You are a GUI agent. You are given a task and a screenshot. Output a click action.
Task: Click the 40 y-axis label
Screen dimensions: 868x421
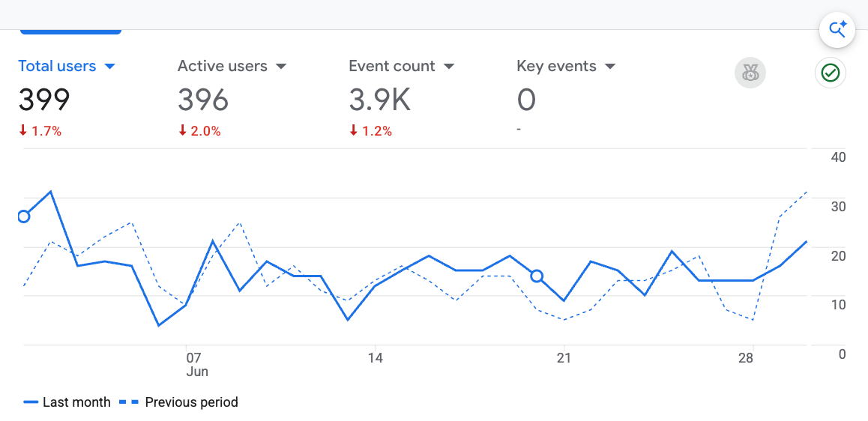[838, 157]
